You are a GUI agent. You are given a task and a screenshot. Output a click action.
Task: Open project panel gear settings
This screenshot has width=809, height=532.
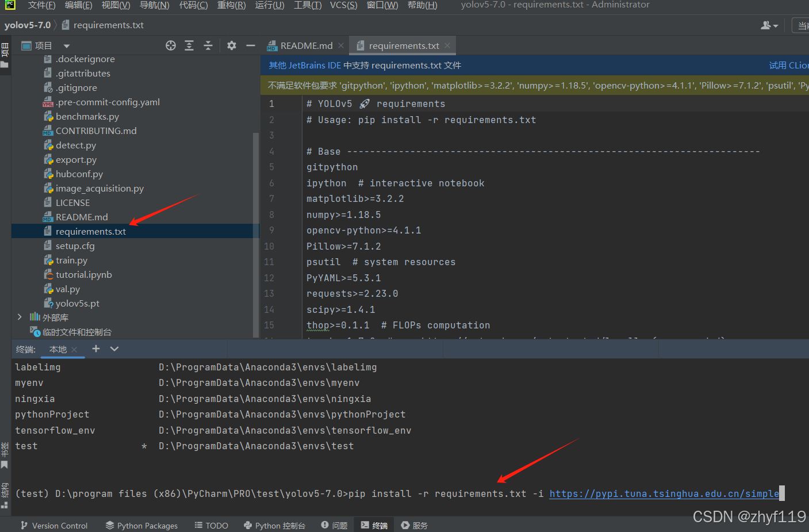pos(232,45)
